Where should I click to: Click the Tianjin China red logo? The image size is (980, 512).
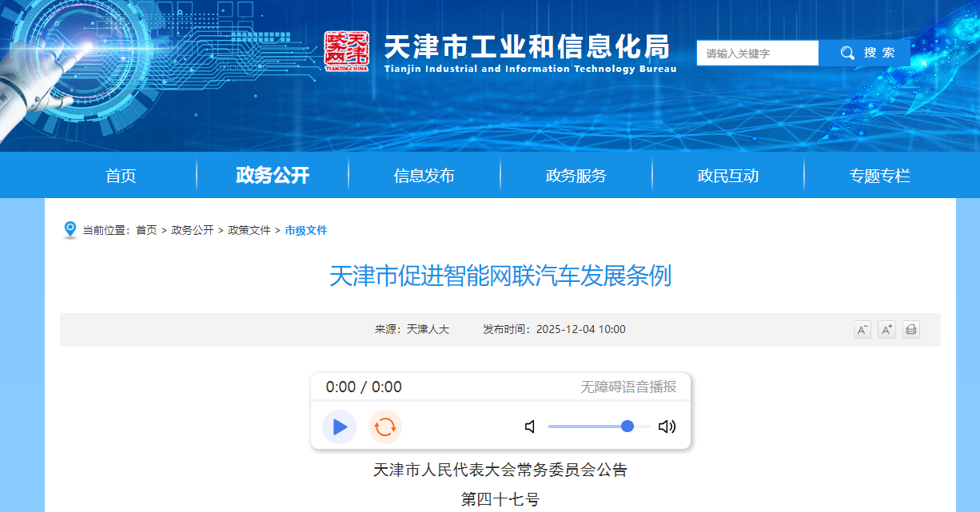[347, 52]
